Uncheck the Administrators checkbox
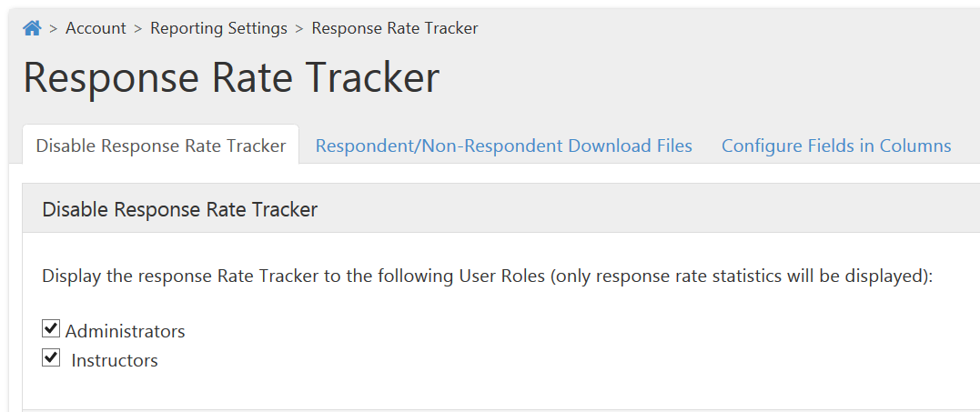 tap(51, 328)
